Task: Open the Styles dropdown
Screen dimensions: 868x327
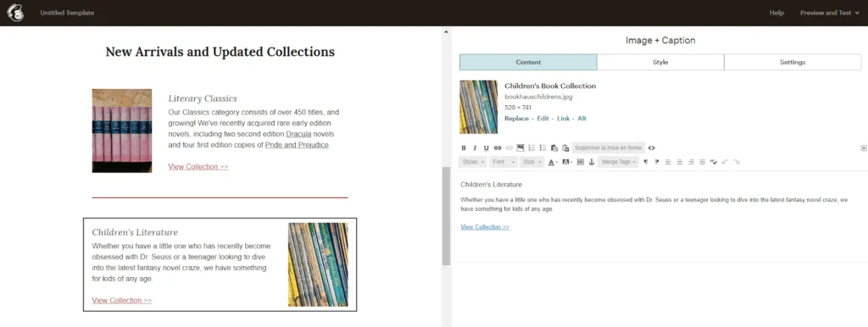Action: pyautogui.click(x=473, y=162)
